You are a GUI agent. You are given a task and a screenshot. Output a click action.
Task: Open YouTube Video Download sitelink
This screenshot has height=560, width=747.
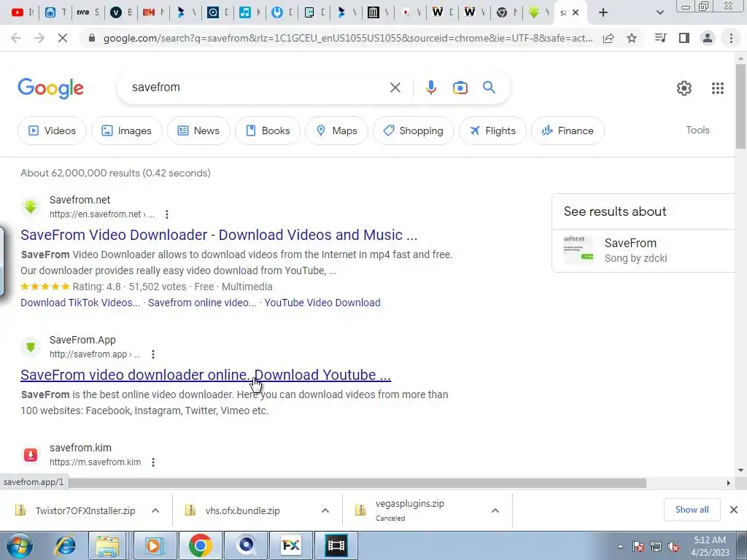(x=322, y=303)
